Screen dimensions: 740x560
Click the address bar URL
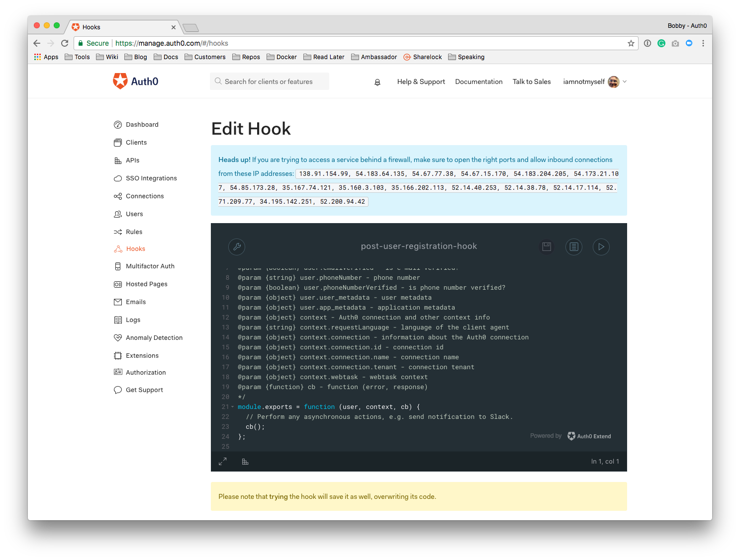(172, 43)
